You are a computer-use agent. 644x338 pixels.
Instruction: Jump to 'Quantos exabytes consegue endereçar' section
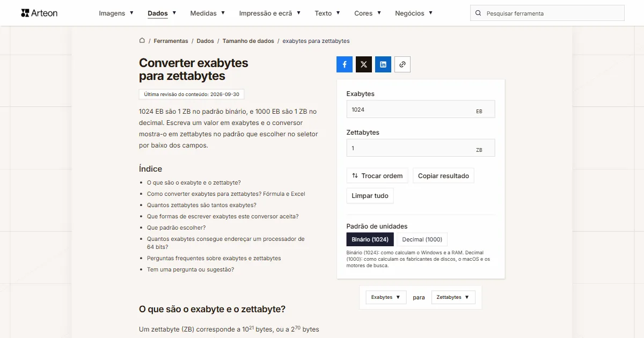[226, 243]
